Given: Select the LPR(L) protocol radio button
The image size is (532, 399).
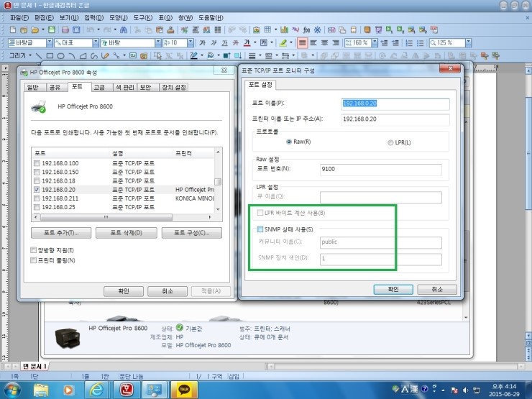Looking at the screenshot, I should pyautogui.click(x=390, y=142).
